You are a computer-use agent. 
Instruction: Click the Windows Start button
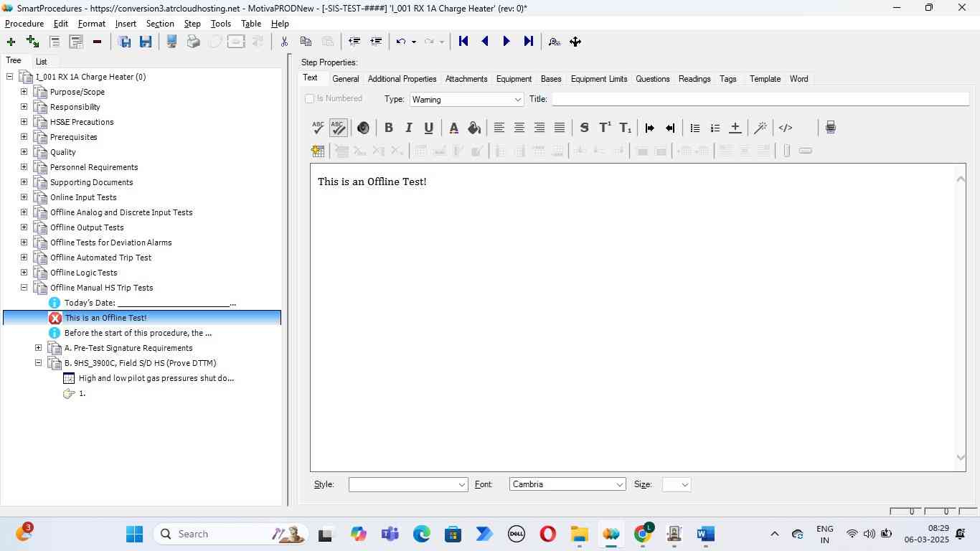tap(134, 534)
